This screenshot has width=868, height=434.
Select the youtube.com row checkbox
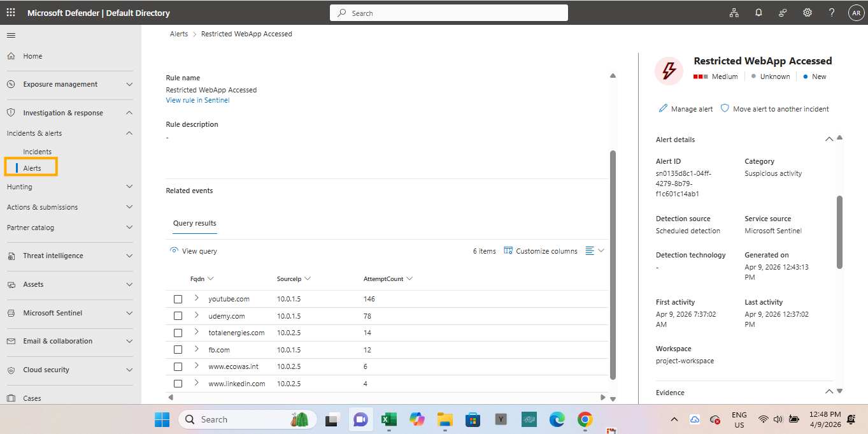[x=178, y=299]
